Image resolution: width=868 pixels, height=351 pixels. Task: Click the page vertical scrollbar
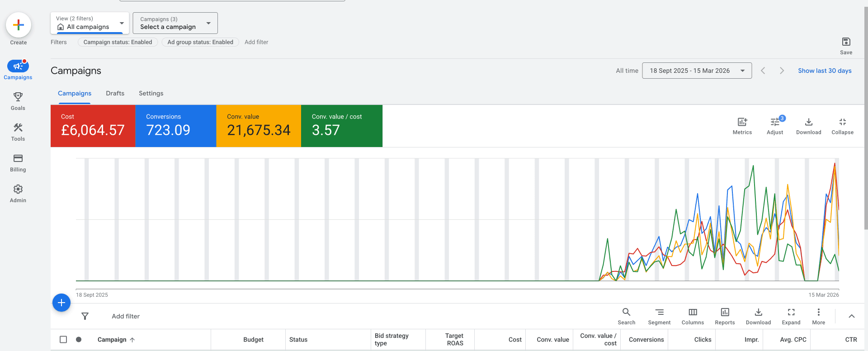(x=866, y=118)
